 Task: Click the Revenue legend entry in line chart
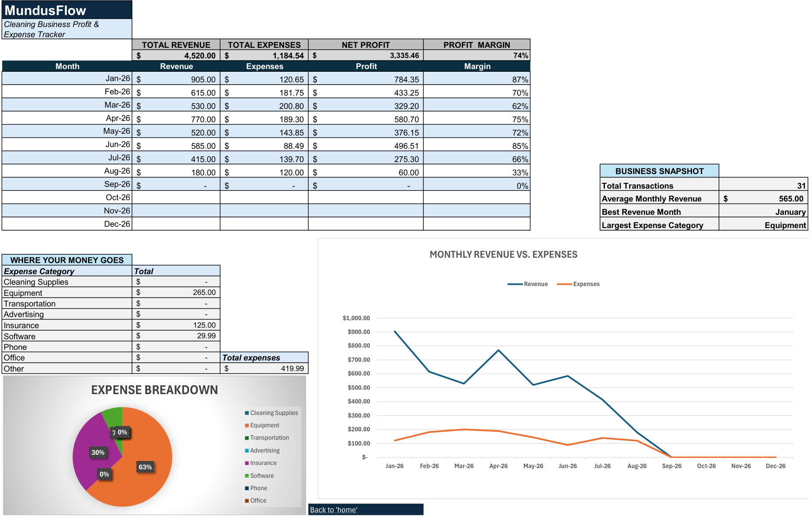528,284
